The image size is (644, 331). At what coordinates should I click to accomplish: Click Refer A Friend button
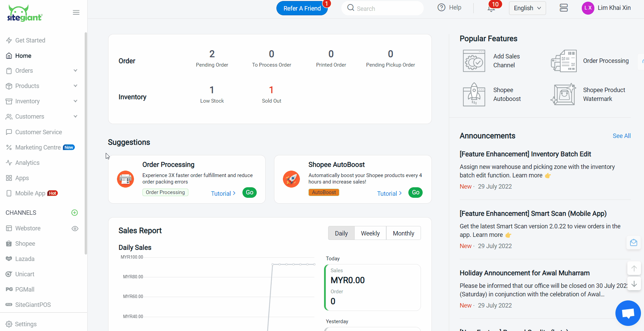pyautogui.click(x=302, y=8)
